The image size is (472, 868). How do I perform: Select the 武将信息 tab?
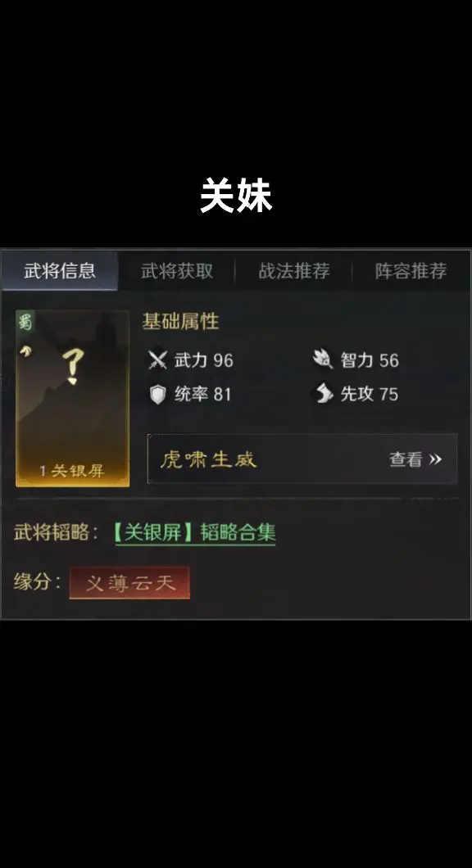tap(59, 271)
